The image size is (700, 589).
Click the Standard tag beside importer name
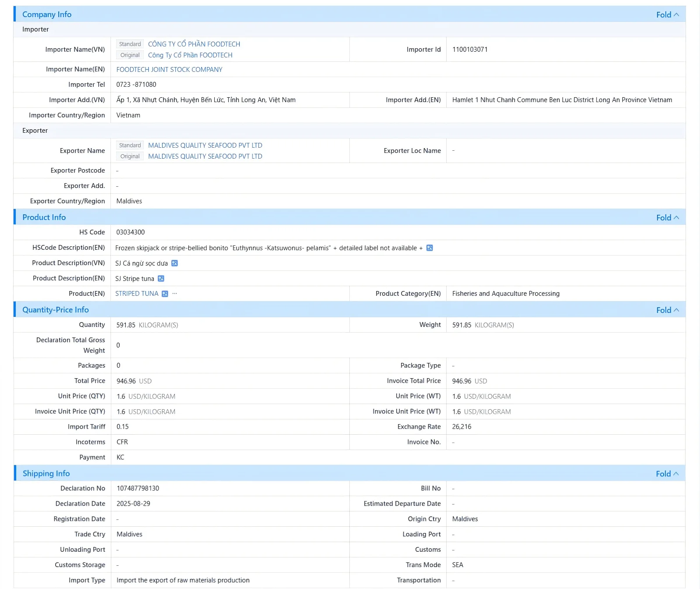(x=130, y=44)
